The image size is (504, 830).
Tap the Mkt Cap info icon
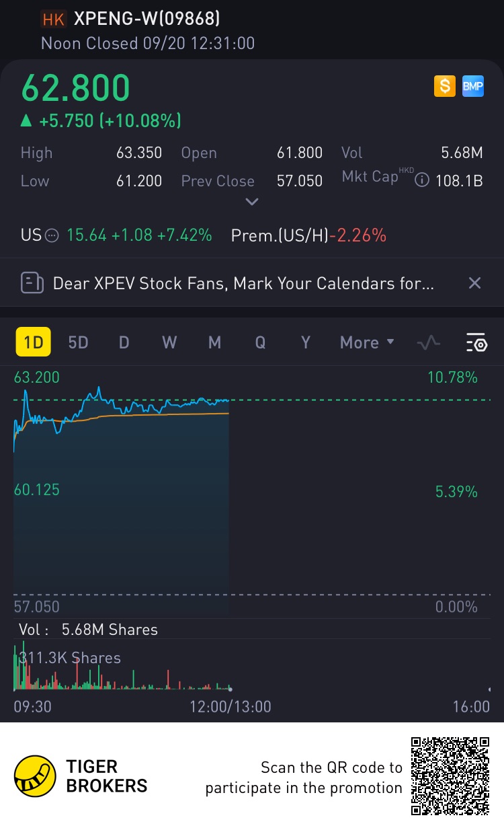422,181
